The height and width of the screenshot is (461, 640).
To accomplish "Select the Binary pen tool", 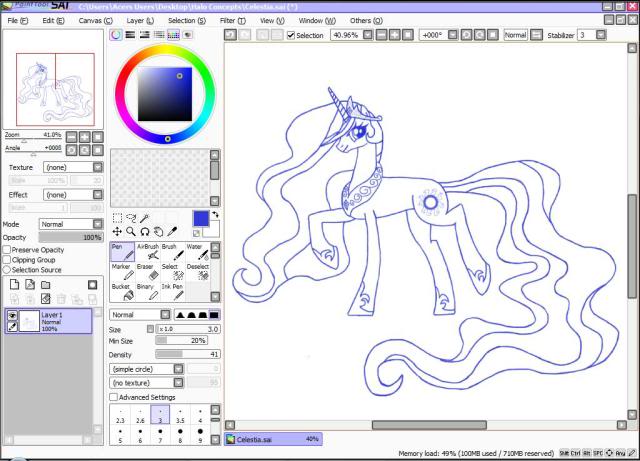I will (x=147, y=292).
